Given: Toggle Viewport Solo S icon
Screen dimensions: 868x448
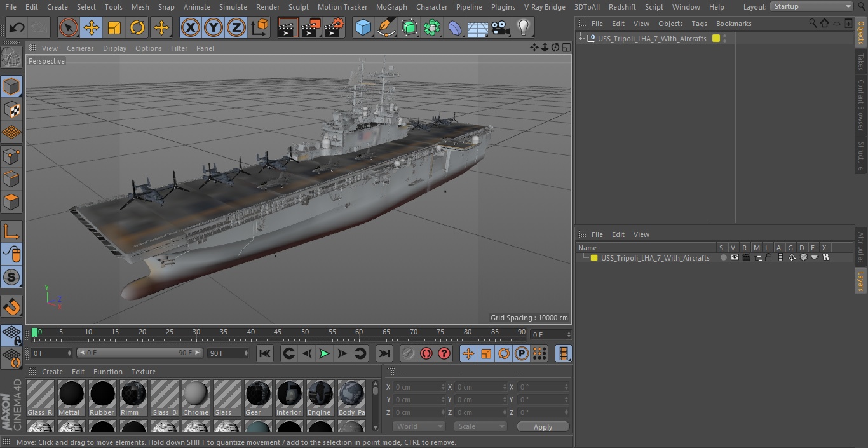Looking at the screenshot, I should (x=11, y=277).
